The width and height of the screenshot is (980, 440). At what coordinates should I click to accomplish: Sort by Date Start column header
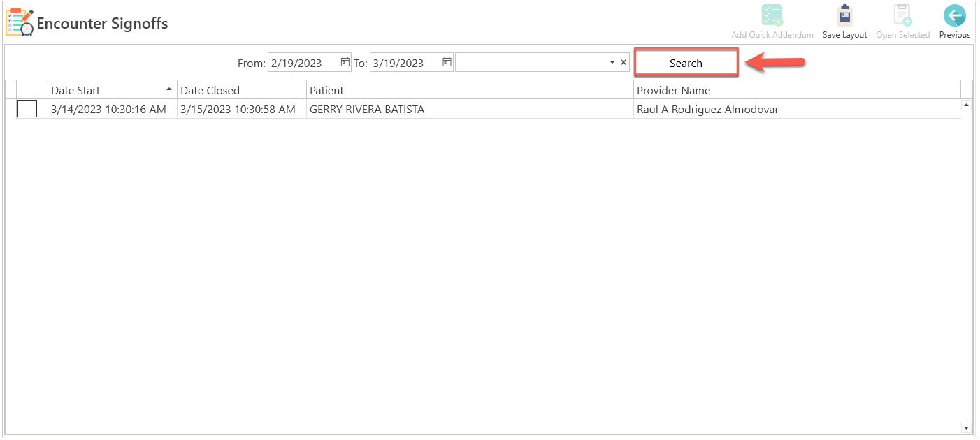[112, 90]
